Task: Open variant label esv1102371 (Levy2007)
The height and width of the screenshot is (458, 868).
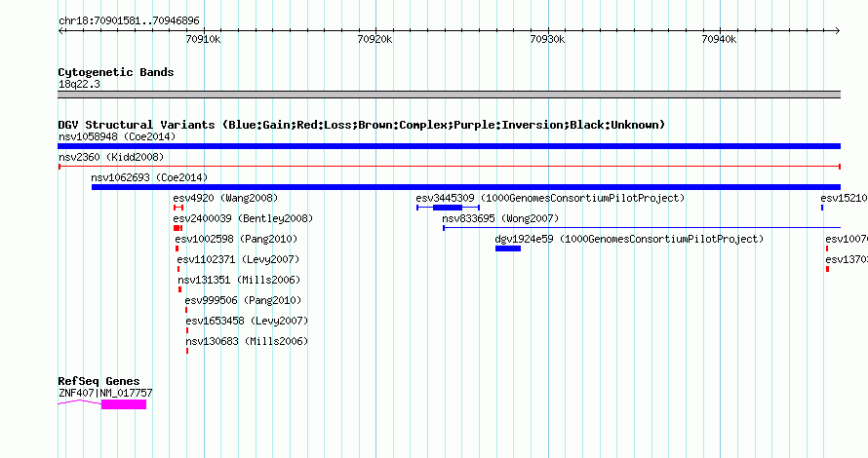Action: (238, 259)
